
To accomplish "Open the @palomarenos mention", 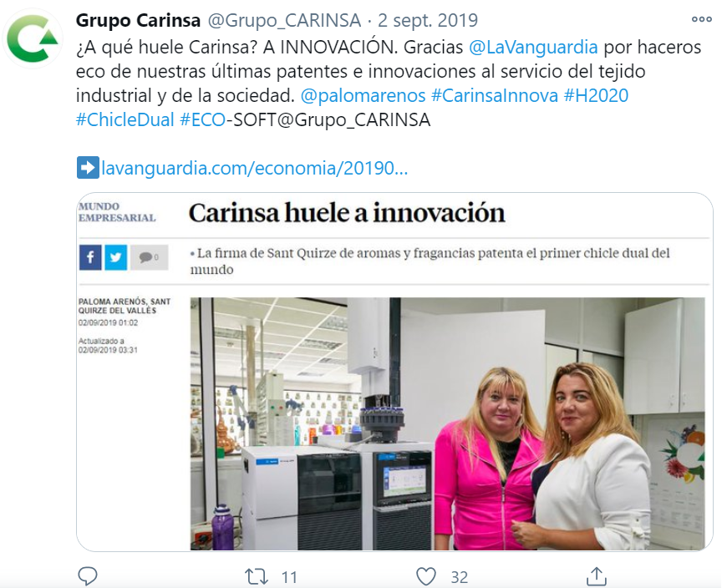I will [x=363, y=95].
